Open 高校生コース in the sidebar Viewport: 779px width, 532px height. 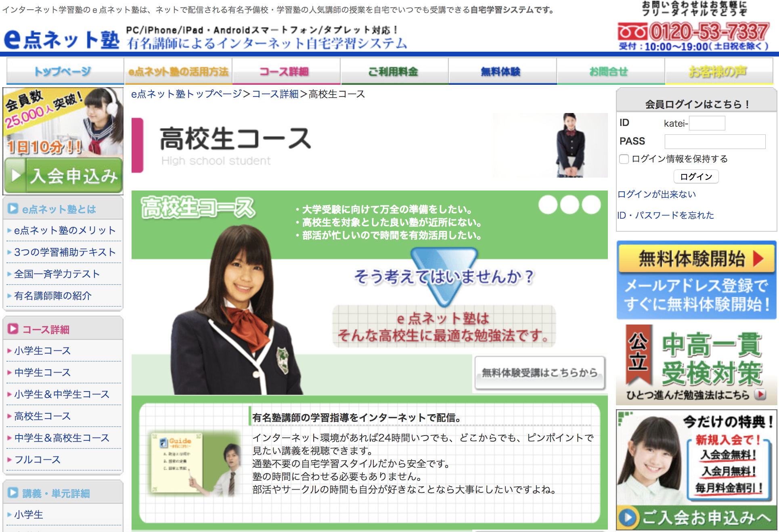point(42,416)
